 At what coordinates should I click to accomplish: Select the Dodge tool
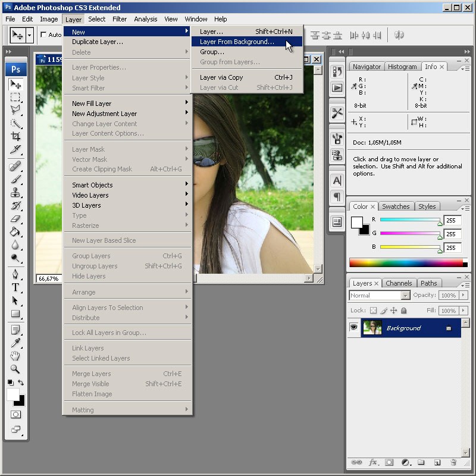click(x=15, y=258)
